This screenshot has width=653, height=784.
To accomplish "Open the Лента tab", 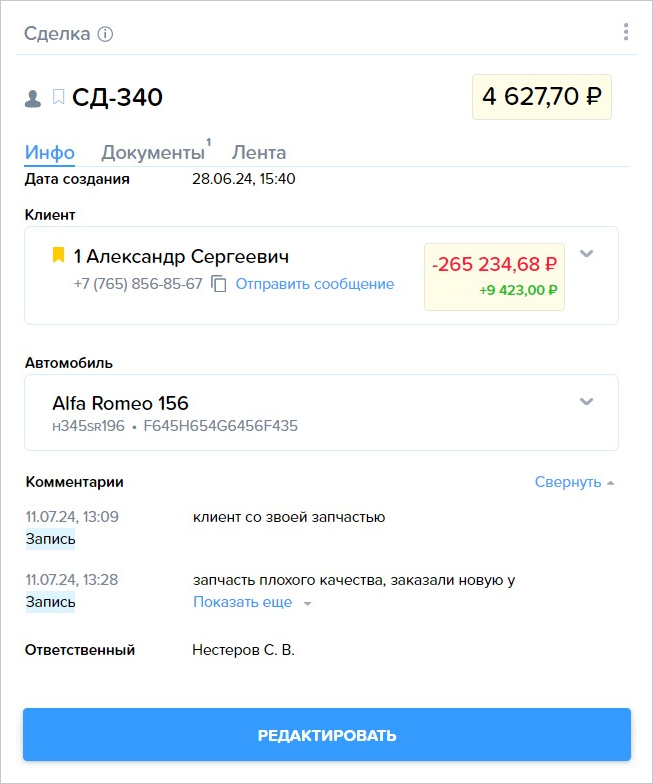I will tap(258, 152).
